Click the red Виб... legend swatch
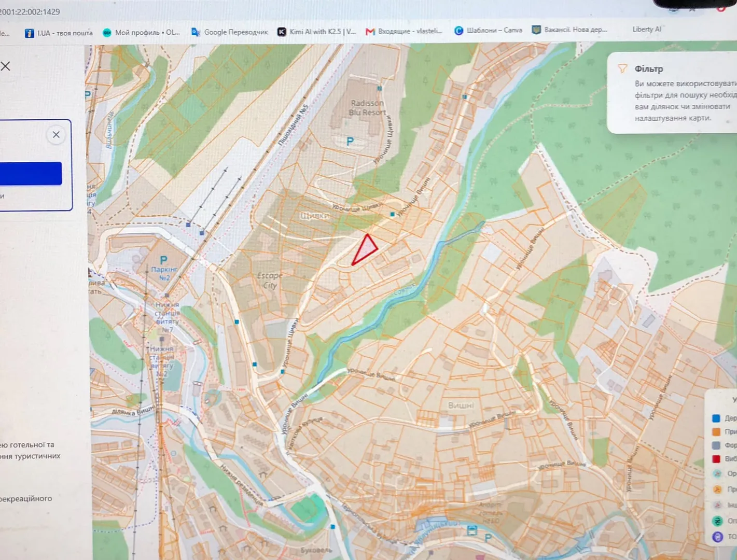The height and width of the screenshot is (560, 737). click(x=716, y=458)
